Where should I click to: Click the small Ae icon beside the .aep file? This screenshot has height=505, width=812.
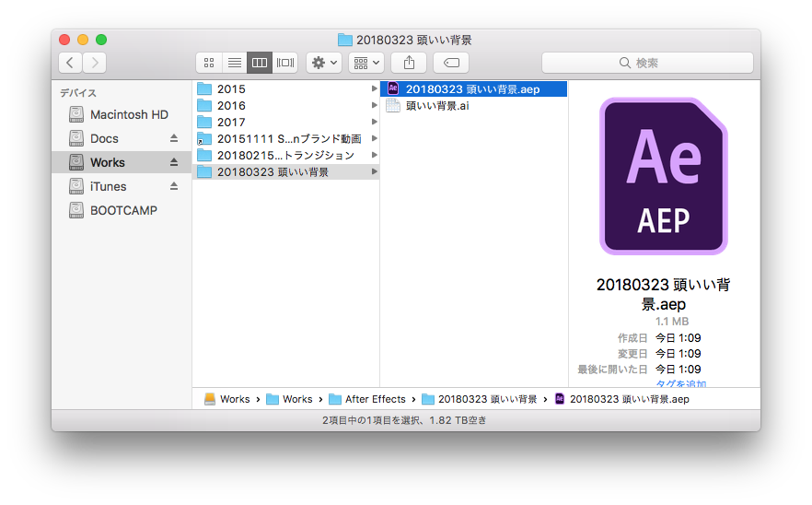393,88
